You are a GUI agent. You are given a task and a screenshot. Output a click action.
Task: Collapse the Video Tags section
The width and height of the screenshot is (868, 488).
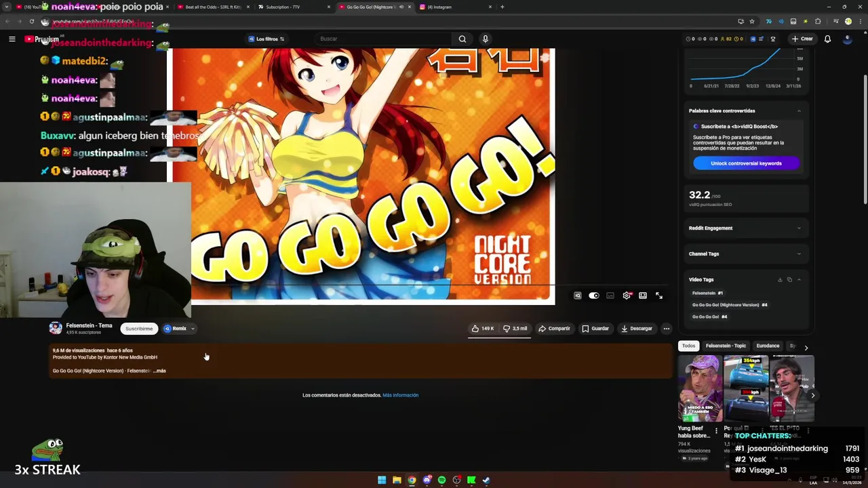(799, 279)
